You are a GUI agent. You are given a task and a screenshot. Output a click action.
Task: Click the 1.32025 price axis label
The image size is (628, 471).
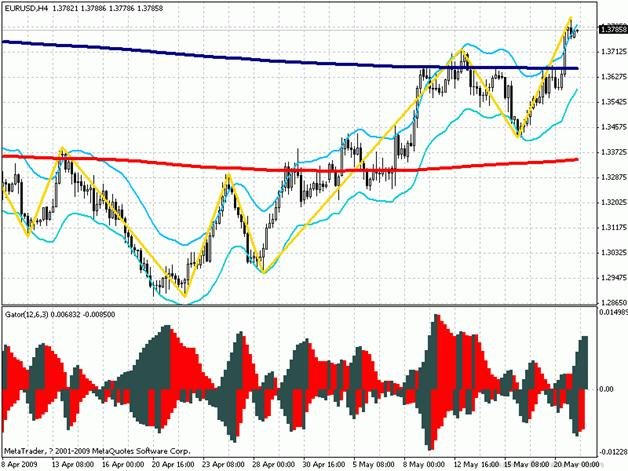(x=614, y=202)
